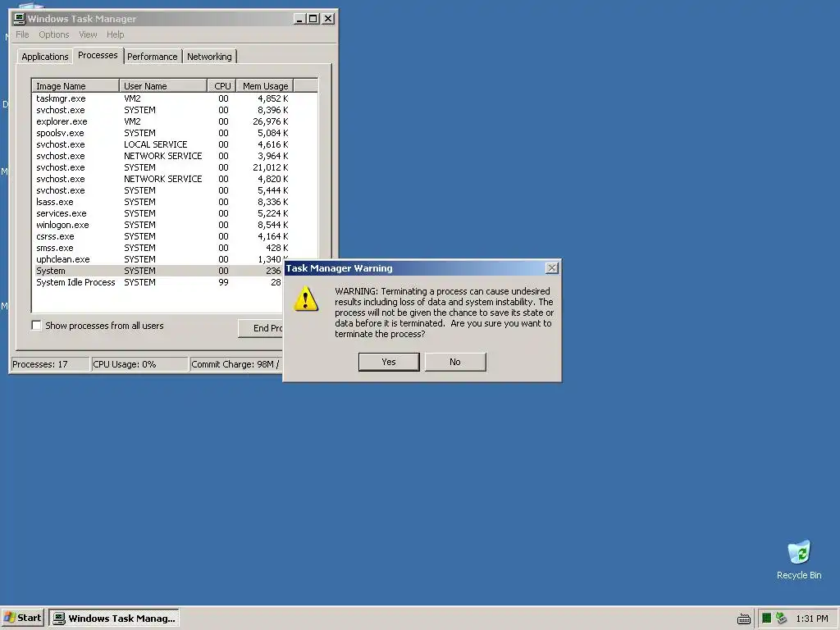This screenshot has height=630, width=840.
Task: Select the spoolsv.exe process
Action: tap(162, 133)
